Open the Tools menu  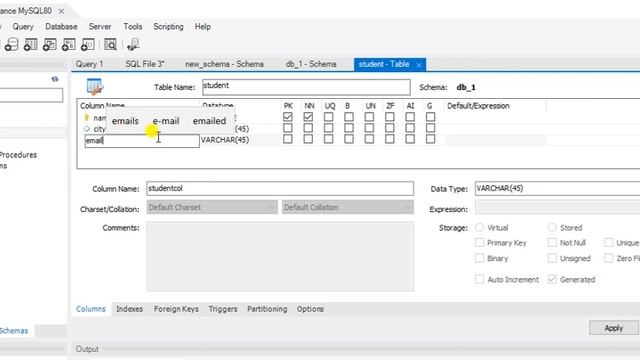point(133,27)
